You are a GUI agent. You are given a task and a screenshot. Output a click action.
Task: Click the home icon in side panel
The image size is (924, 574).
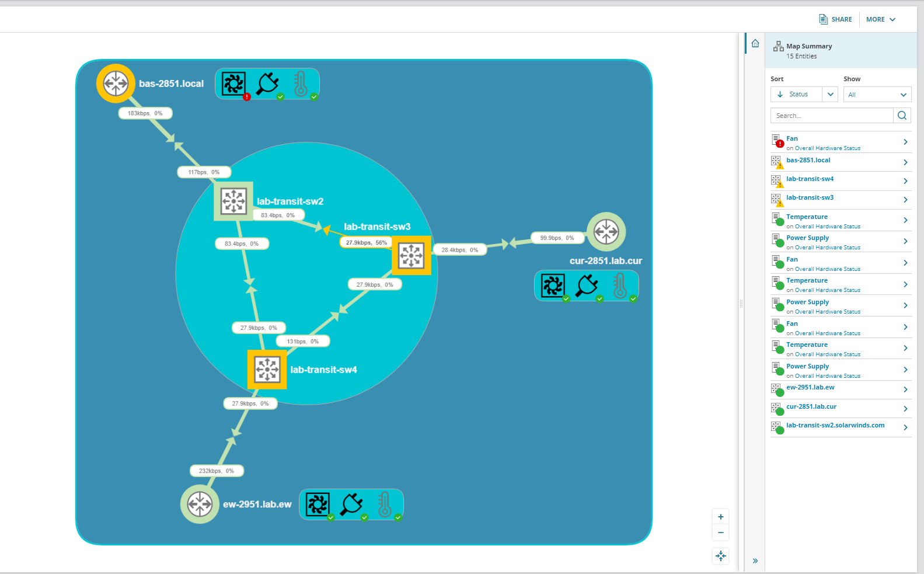(755, 43)
